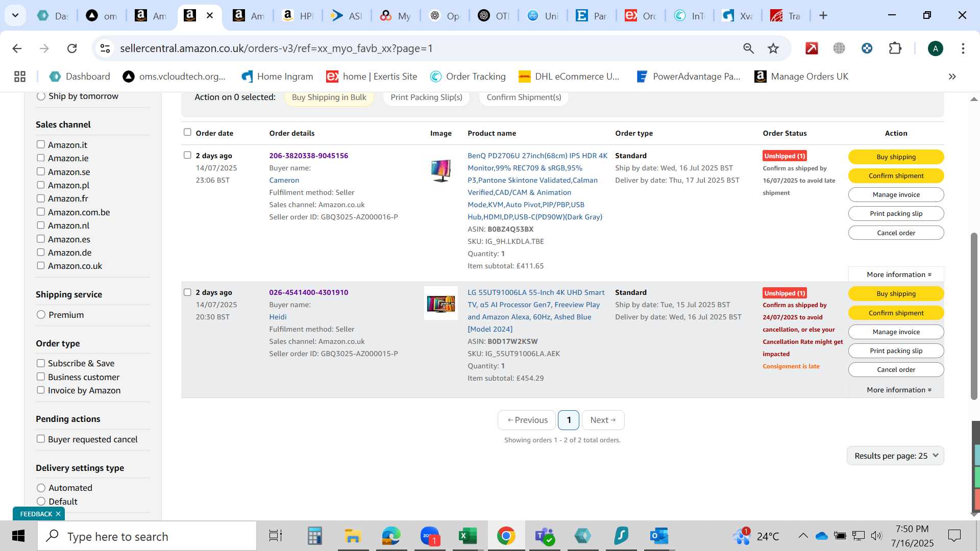Open the Chrome three-dot menu
This screenshot has height=551, width=980.
963,48
